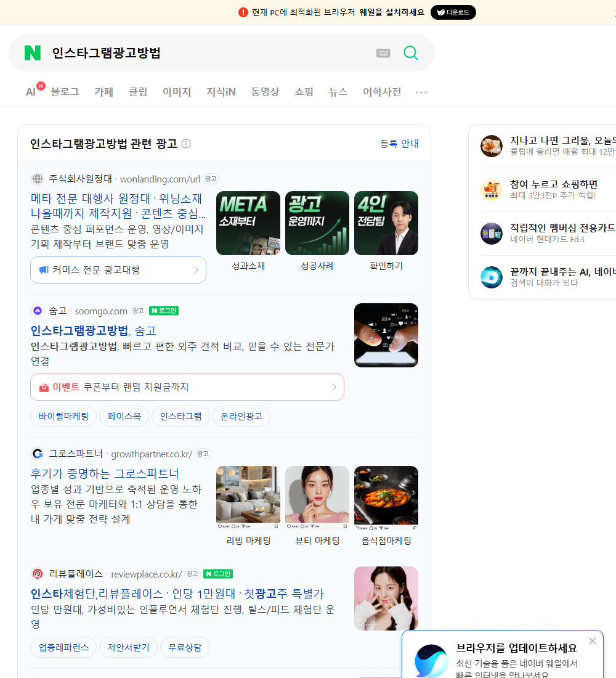Open the 메타 전문 대행사 원정대 ad title
616x678 pixels.
point(118,206)
